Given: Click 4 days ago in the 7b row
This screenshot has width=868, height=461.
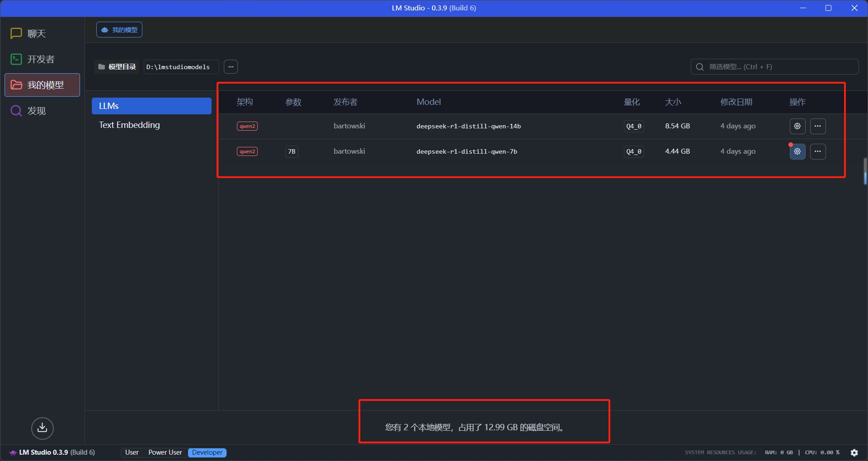Looking at the screenshot, I should point(738,151).
